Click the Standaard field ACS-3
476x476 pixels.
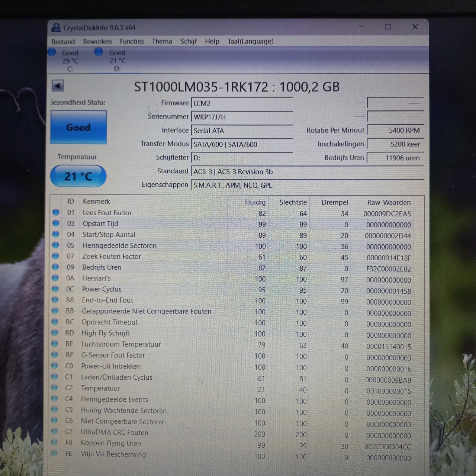point(307,171)
